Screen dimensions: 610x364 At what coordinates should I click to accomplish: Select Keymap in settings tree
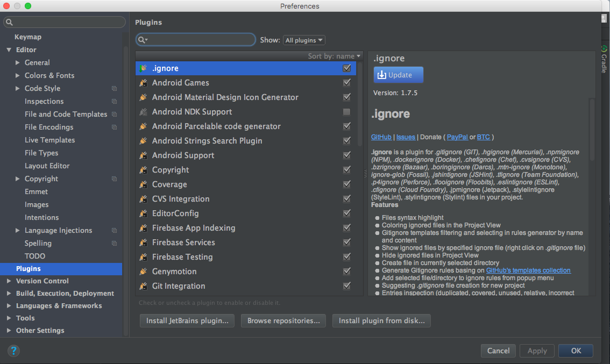tap(28, 37)
